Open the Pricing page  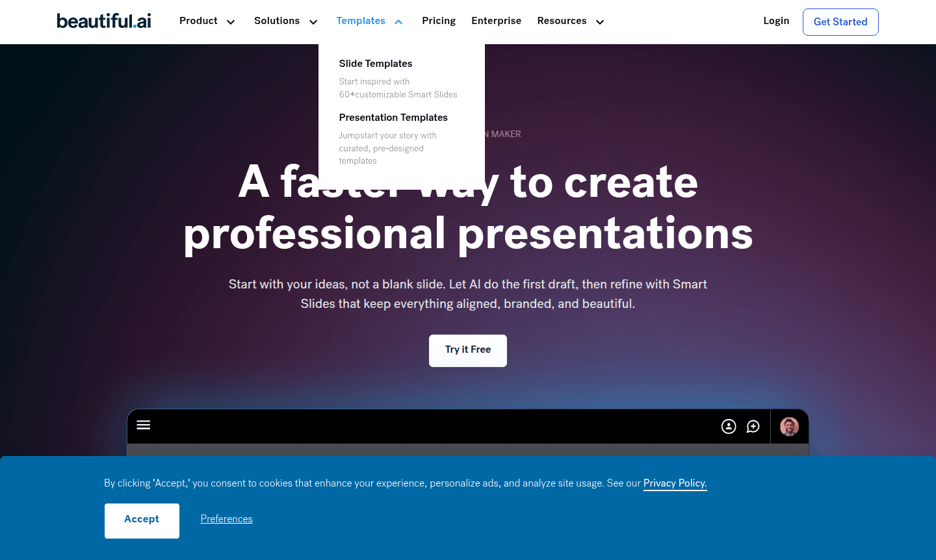pos(439,21)
